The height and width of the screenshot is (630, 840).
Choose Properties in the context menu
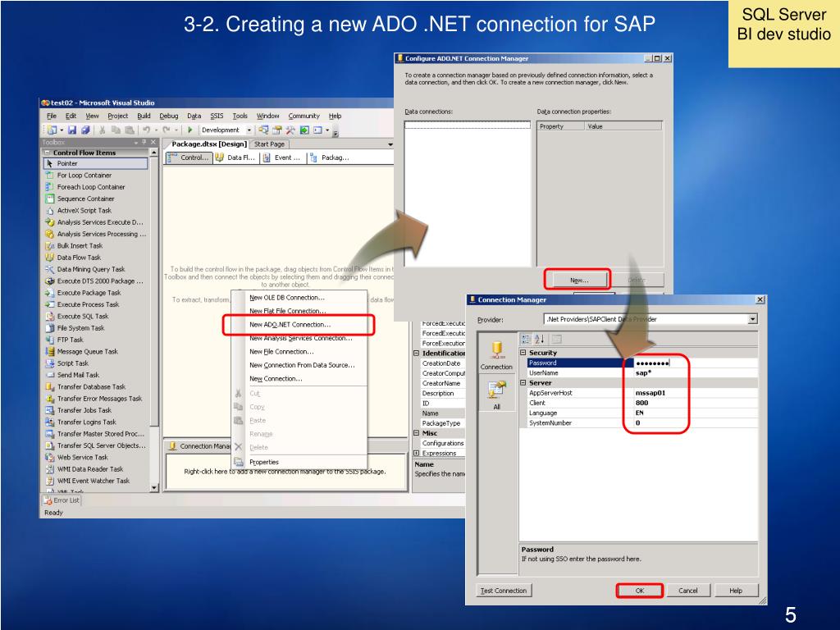pyautogui.click(x=299, y=462)
